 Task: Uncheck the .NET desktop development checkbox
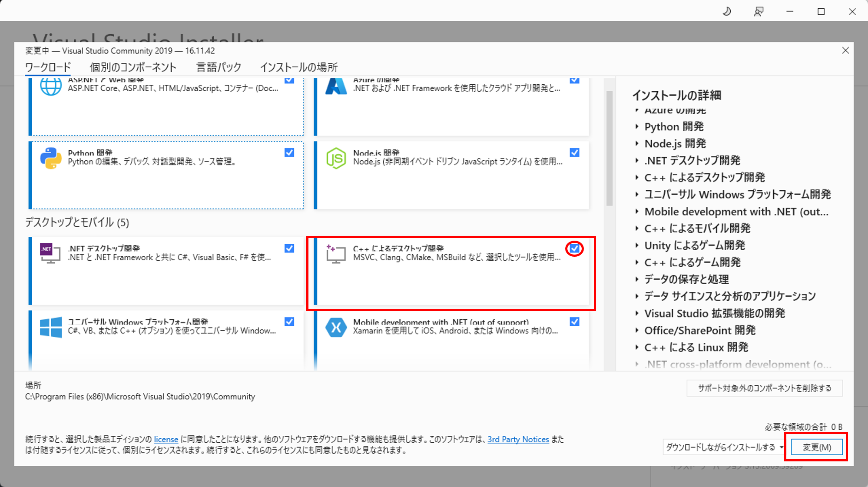pyautogui.click(x=289, y=248)
